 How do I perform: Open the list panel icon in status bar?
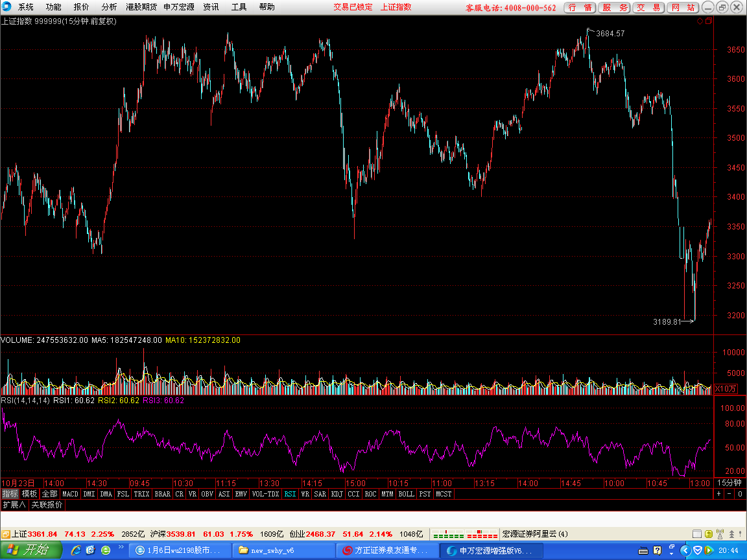coord(697,534)
